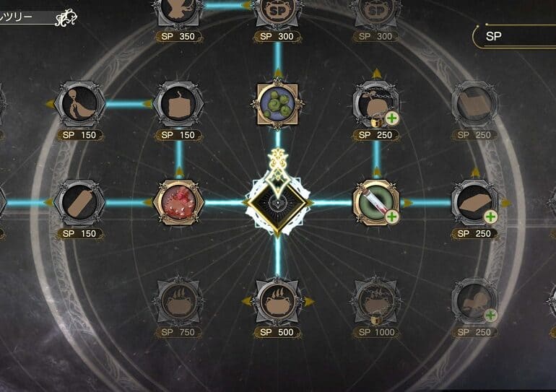
Task: Select the red spiky creature skill node
Action: point(179,202)
